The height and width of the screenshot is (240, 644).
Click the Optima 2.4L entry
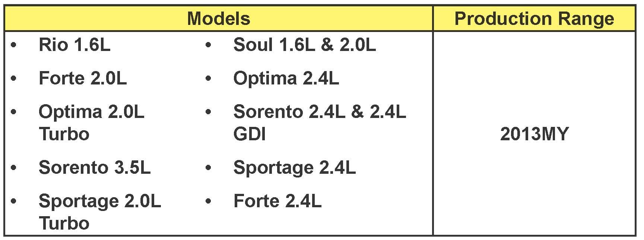pos(286,79)
